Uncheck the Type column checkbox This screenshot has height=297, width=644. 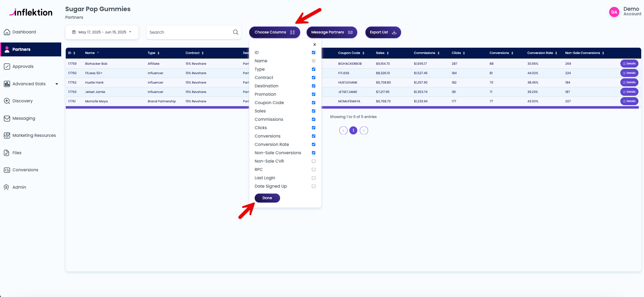click(313, 69)
